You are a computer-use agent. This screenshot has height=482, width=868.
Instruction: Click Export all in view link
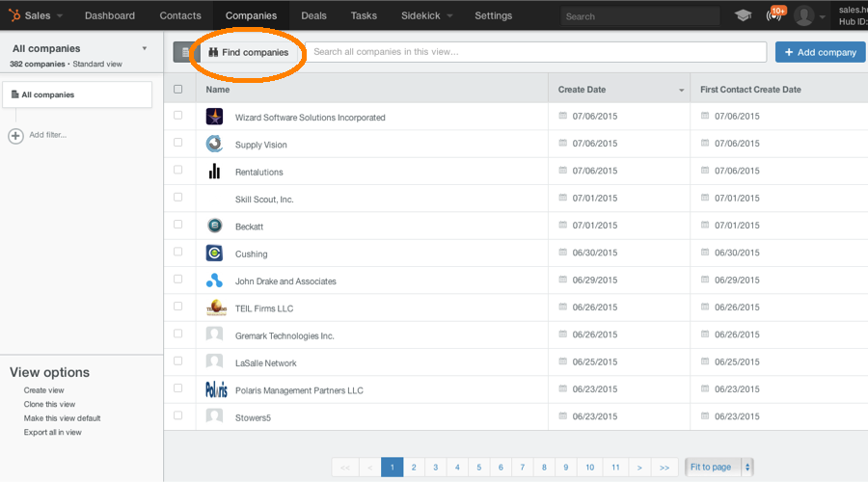coord(53,432)
